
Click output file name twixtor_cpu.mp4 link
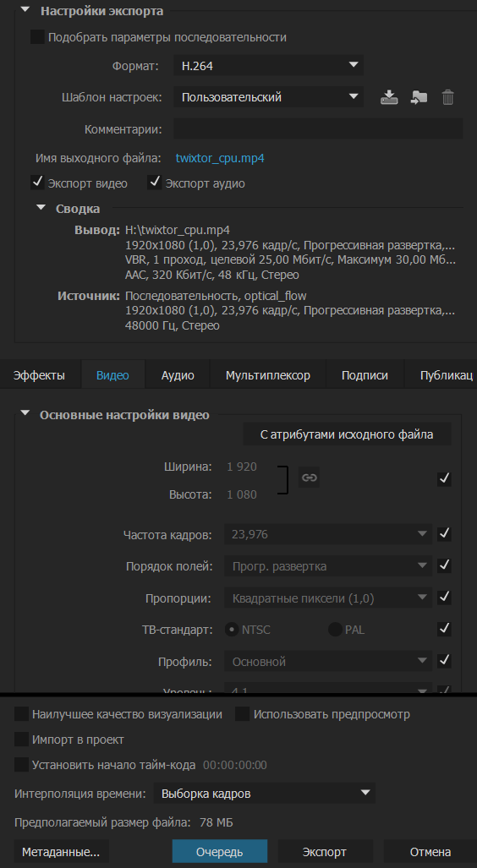click(x=220, y=158)
